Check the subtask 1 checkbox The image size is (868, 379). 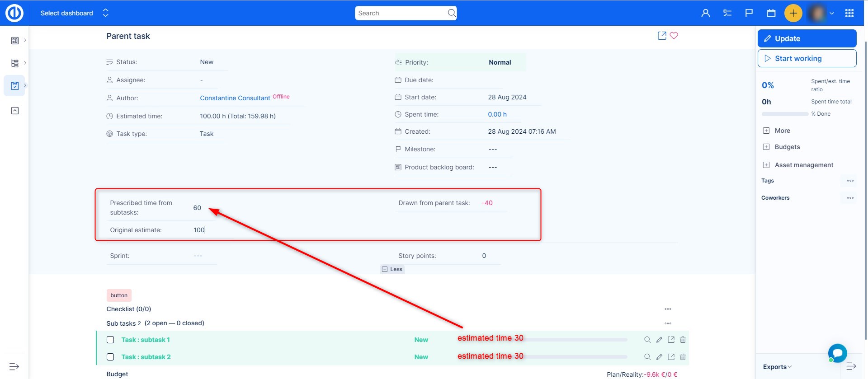[110, 340]
